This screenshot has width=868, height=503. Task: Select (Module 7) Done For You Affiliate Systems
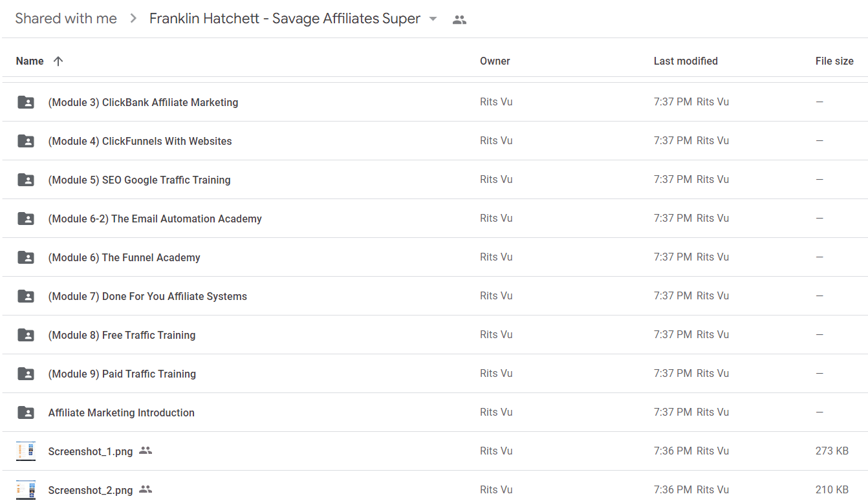pyautogui.click(x=147, y=296)
